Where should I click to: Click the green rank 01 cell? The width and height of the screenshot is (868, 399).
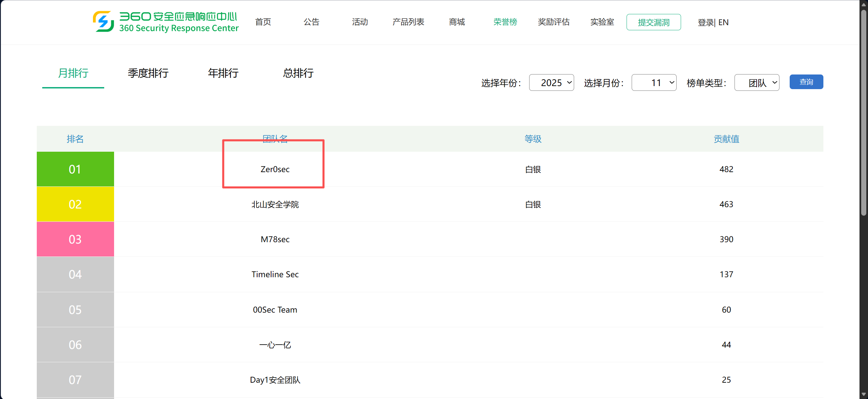click(75, 169)
